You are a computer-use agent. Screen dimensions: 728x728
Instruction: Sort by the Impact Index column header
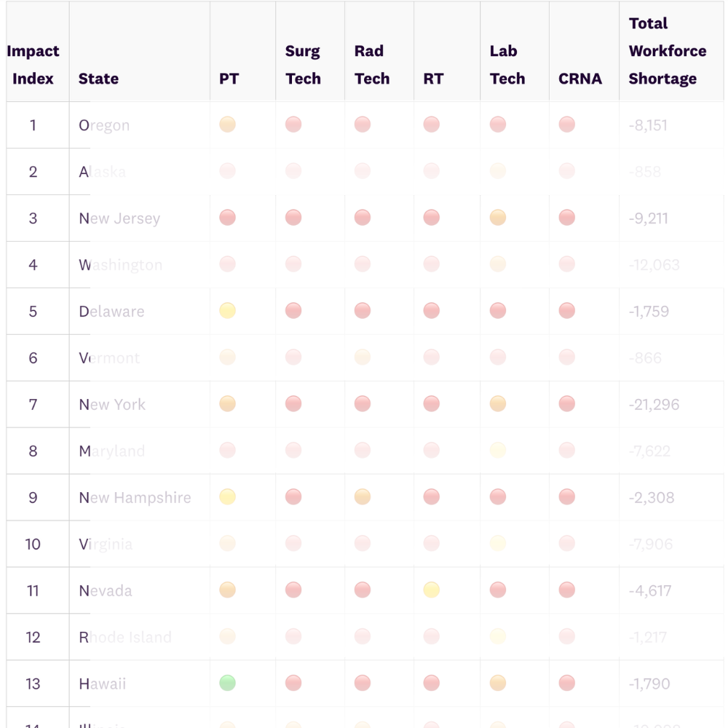click(33, 65)
